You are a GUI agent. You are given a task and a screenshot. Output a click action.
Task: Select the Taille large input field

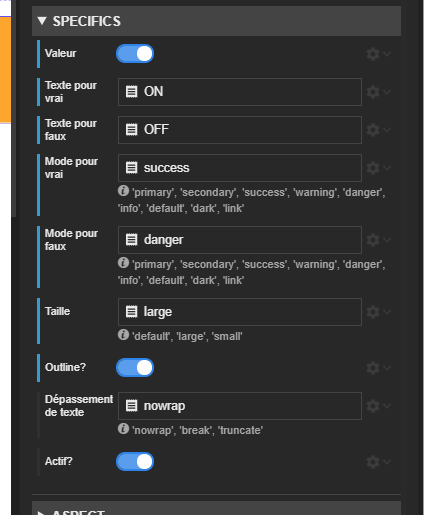pyautogui.click(x=240, y=312)
